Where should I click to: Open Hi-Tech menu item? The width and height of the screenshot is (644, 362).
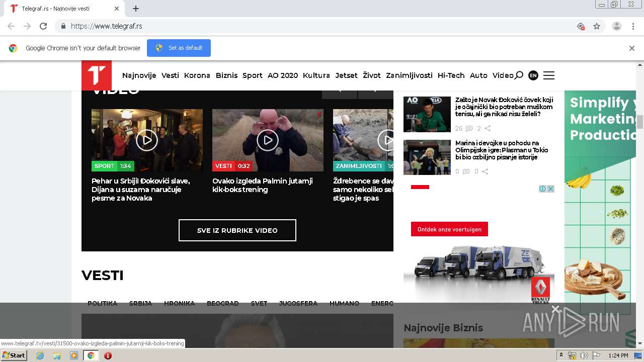pyautogui.click(x=451, y=75)
